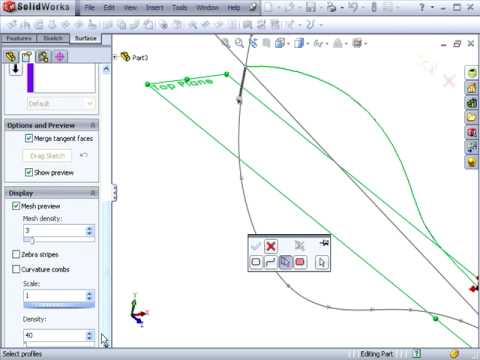Open the Insert menu
Image resolution: width=480 pixels, height=360 pixels.
[155, 7]
